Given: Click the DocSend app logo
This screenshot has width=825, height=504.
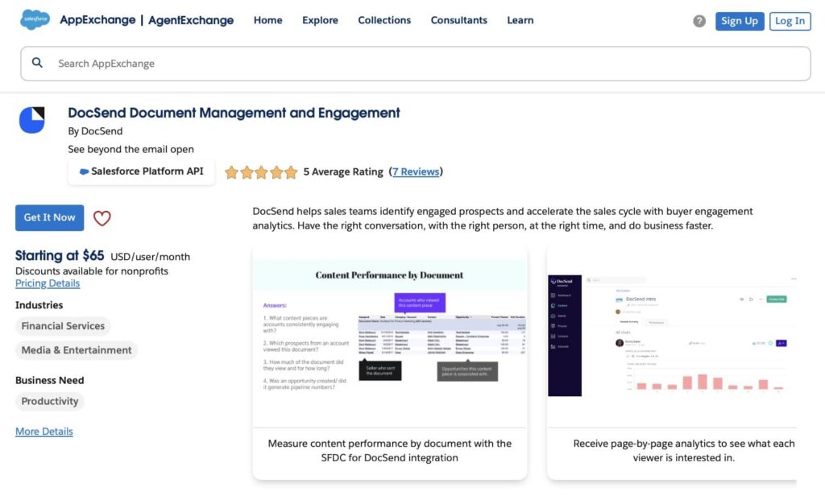Looking at the screenshot, I should click(32, 120).
